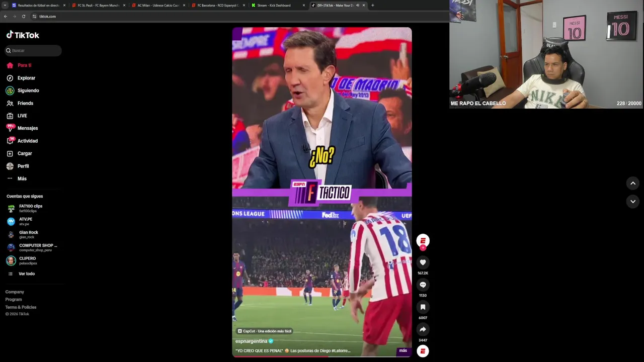Go to previous video with up chevron
644x362 pixels.
point(633,184)
